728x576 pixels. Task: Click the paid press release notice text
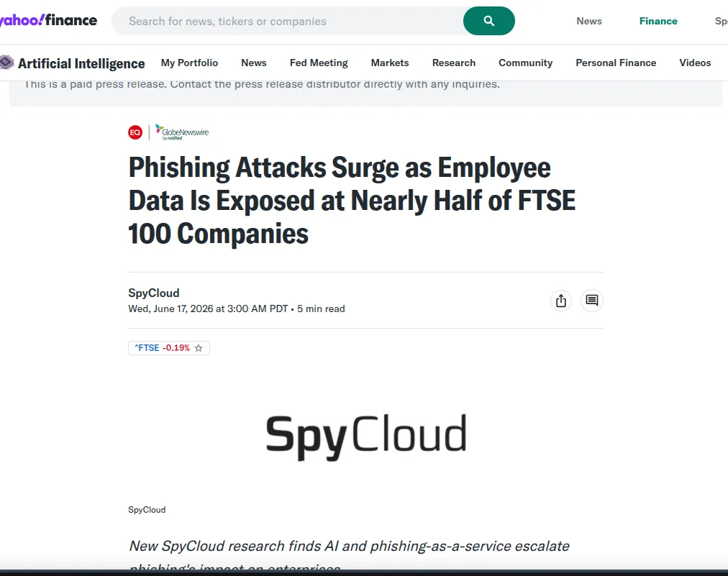263,84
